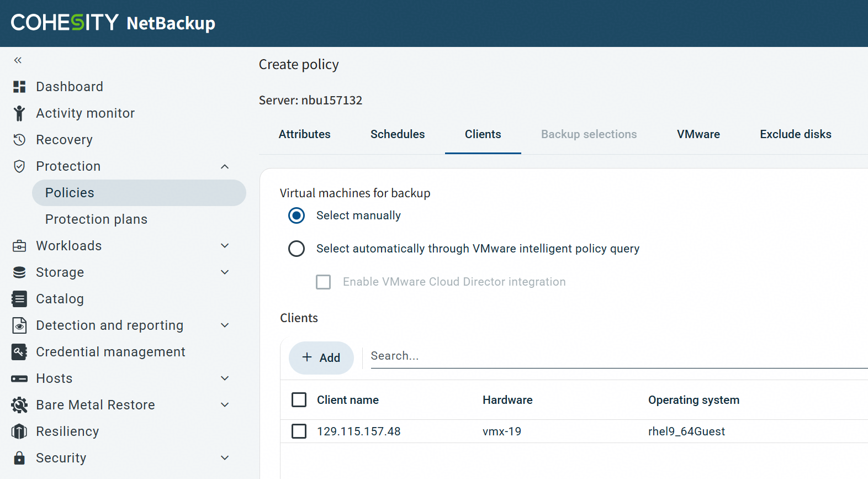Expand the Hosts menu chevron
Image resolution: width=868 pixels, height=479 pixels.
225,378
